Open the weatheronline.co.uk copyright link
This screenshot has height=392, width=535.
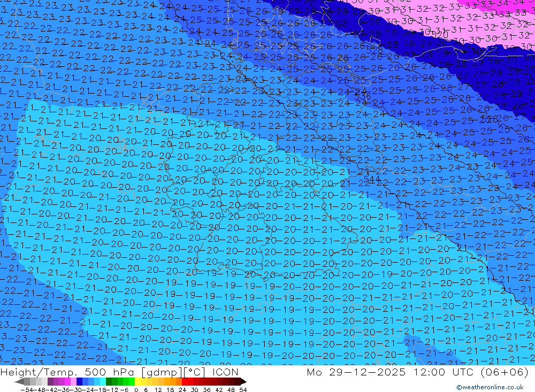(490, 387)
